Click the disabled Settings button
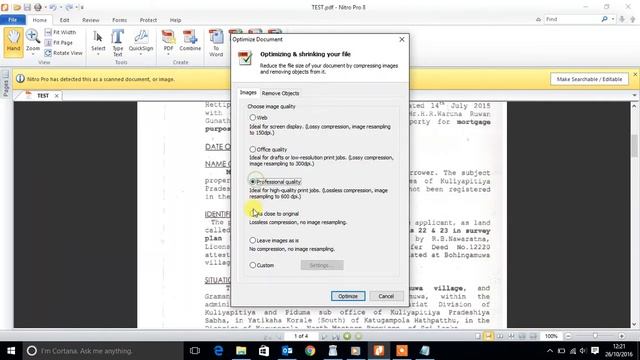The image size is (640, 360). coord(322,265)
